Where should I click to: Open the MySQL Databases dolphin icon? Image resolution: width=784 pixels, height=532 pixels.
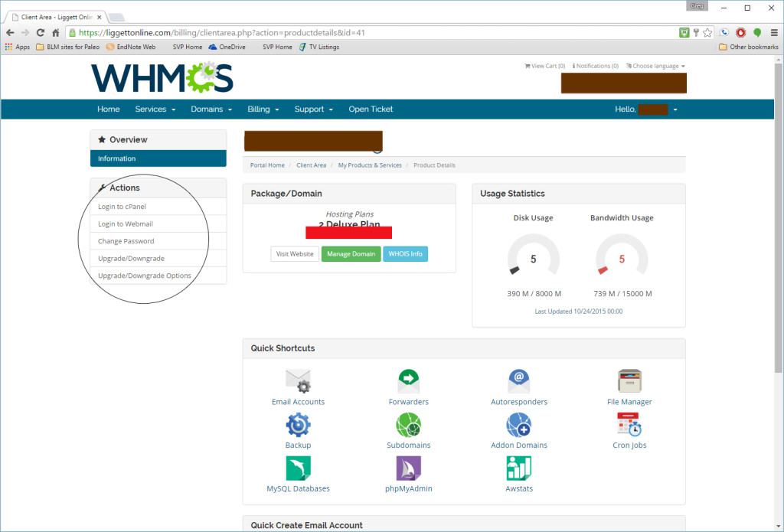pos(298,468)
